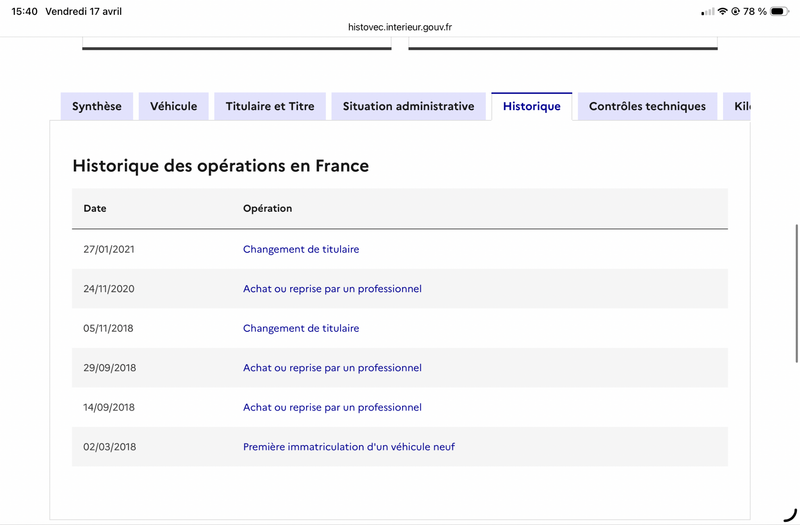This screenshot has width=800, height=525.
Task: Switch to the Synthèse tab
Action: pos(97,106)
